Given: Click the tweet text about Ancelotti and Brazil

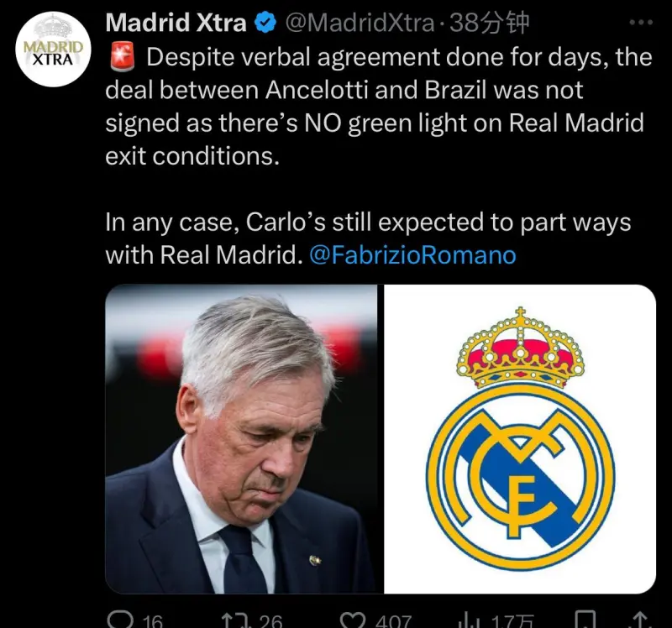Looking at the screenshot, I should (379, 107).
